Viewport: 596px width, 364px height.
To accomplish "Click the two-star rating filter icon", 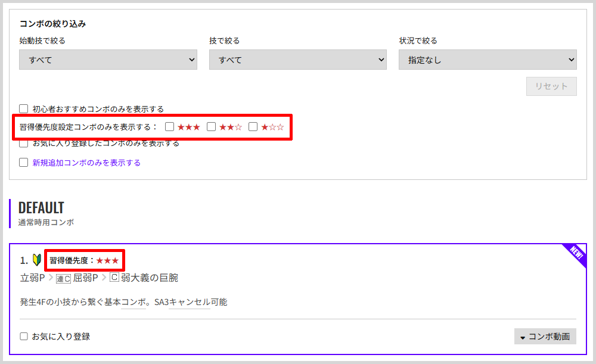I will pyautogui.click(x=231, y=127).
